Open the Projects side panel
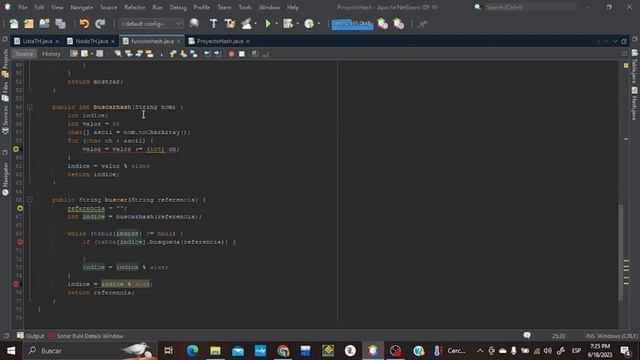This screenshot has width=640, height=360. [5, 64]
